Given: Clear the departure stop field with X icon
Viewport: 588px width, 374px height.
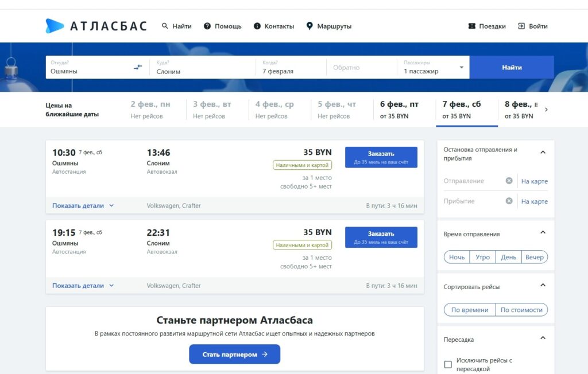Looking at the screenshot, I should [509, 181].
